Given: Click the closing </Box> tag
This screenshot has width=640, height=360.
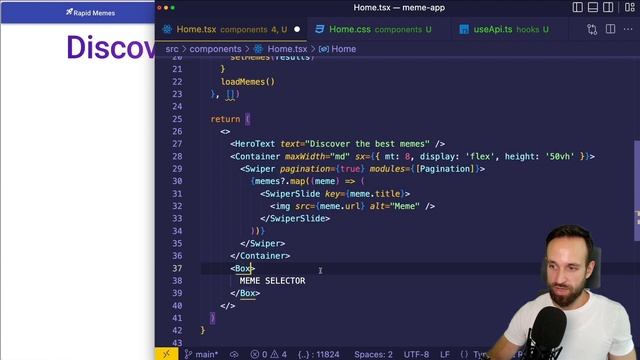Looking at the screenshot, I should pyautogui.click(x=245, y=293).
